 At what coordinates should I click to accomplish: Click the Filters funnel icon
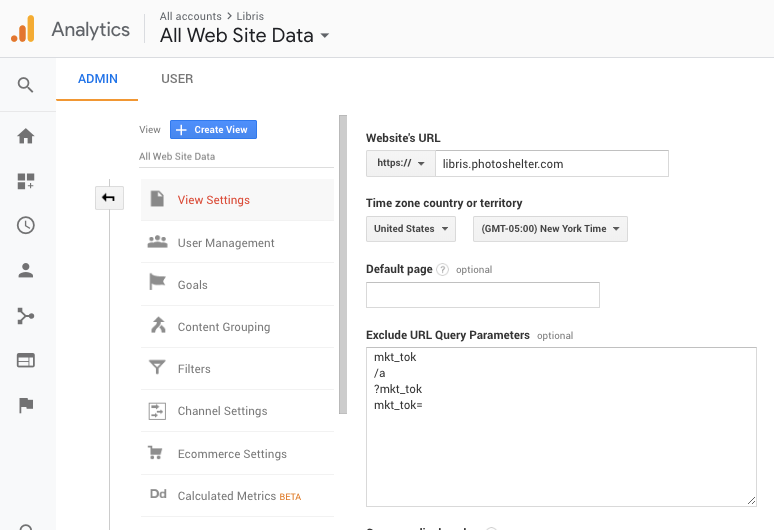(x=157, y=367)
